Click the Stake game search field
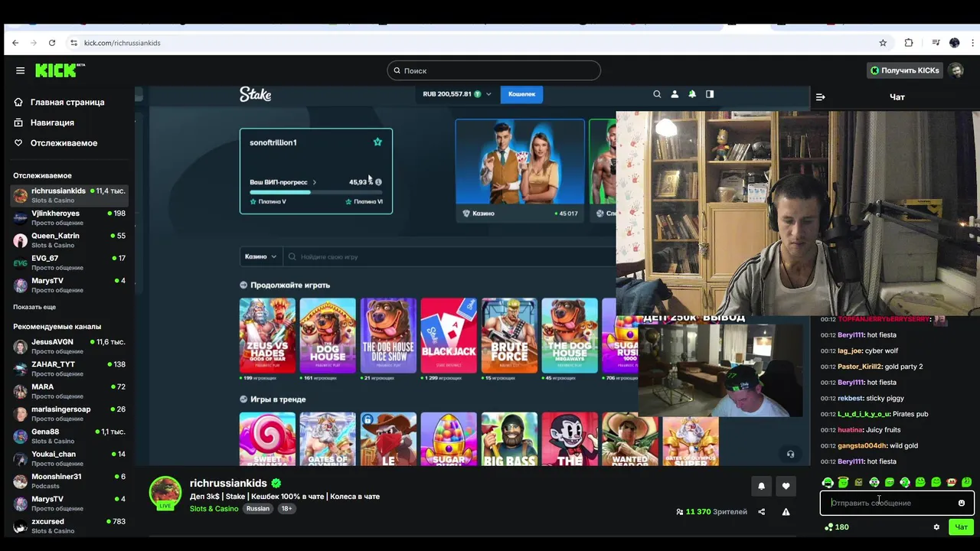 tap(450, 256)
